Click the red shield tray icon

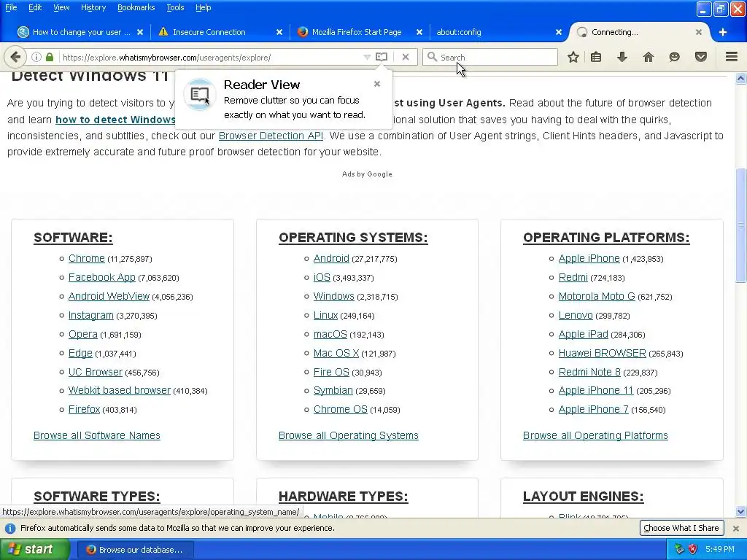point(693,550)
